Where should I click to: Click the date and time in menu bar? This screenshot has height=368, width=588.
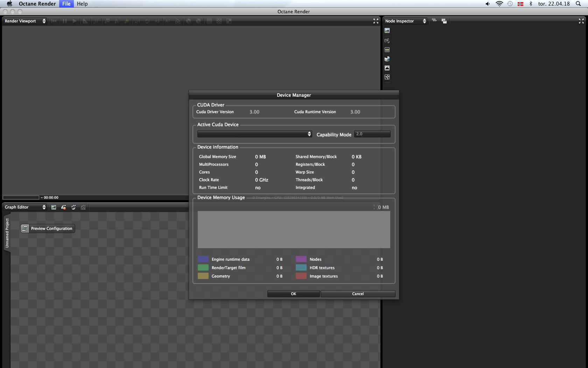coord(554,4)
